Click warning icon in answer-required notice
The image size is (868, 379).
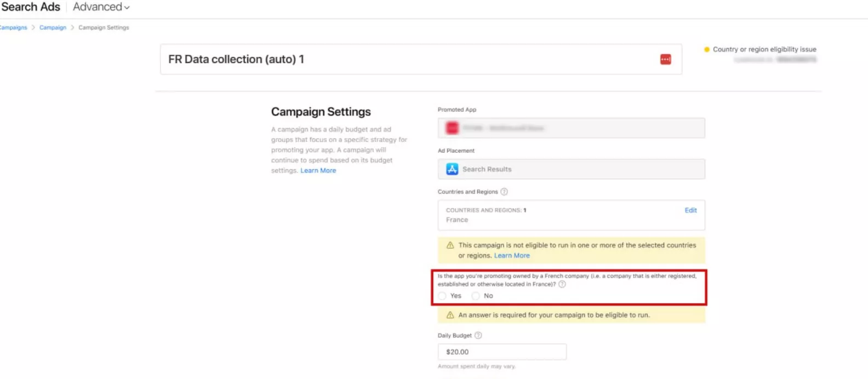(450, 315)
